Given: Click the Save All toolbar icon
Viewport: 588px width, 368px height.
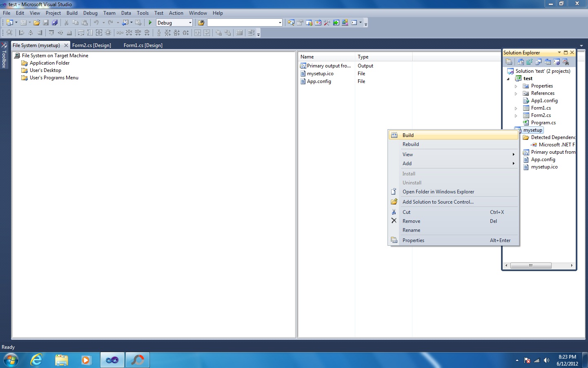Looking at the screenshot, I should [55, 22].
